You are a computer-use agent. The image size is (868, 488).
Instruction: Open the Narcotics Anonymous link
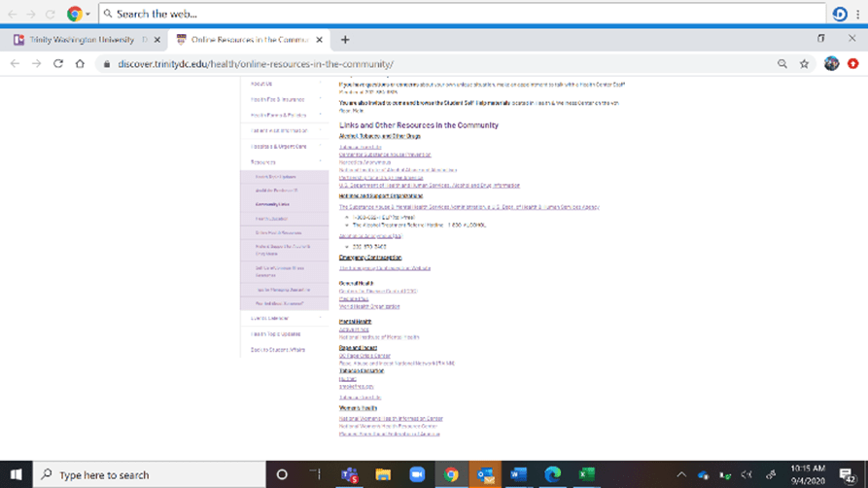point(365,162)
